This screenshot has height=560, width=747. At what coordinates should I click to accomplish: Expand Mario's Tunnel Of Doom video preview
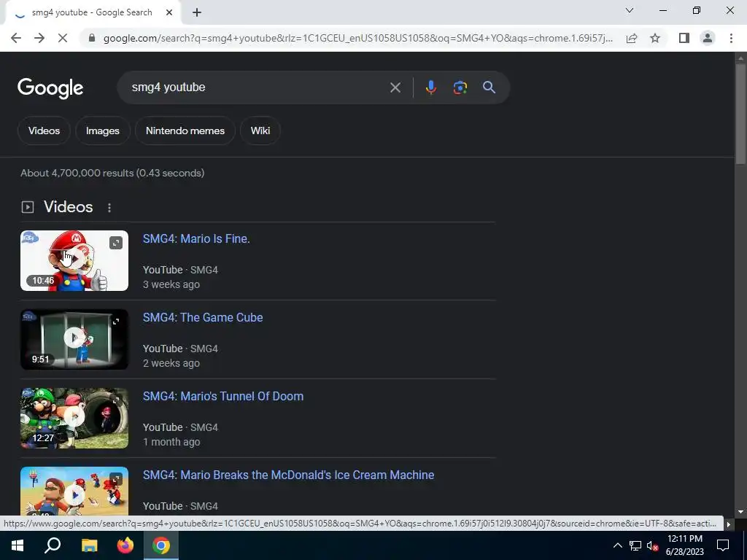click(x=116, y=400)
